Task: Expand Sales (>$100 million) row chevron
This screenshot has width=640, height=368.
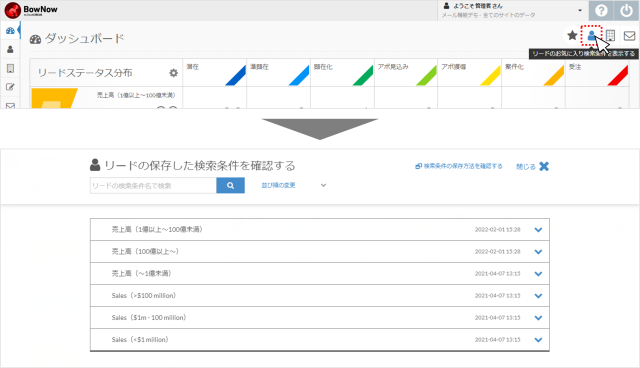Action: click(x=538, y=296)
